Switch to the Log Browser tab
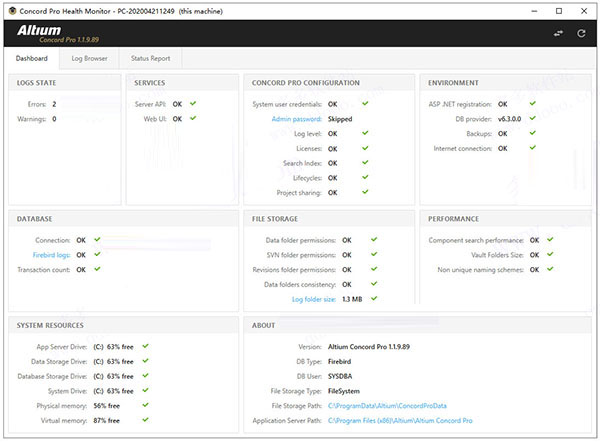This screenshot has height=442, width=600. tap(89, 59)
